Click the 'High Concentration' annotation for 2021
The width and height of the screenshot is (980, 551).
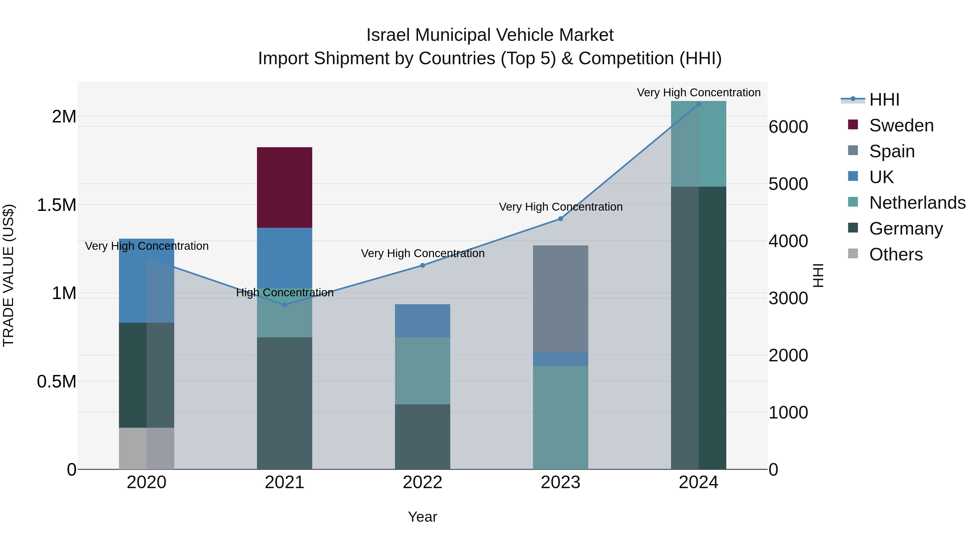284,293
